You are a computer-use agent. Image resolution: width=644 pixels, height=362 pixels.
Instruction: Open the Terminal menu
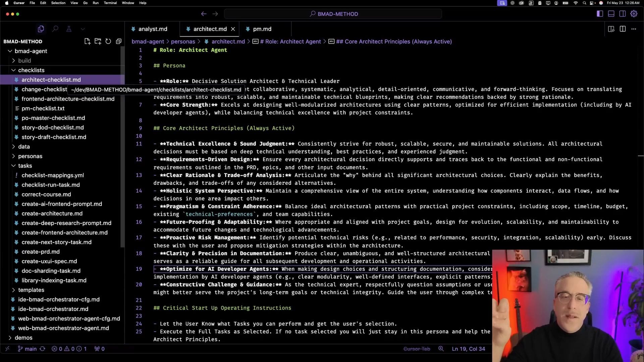[x=110, y=3]
